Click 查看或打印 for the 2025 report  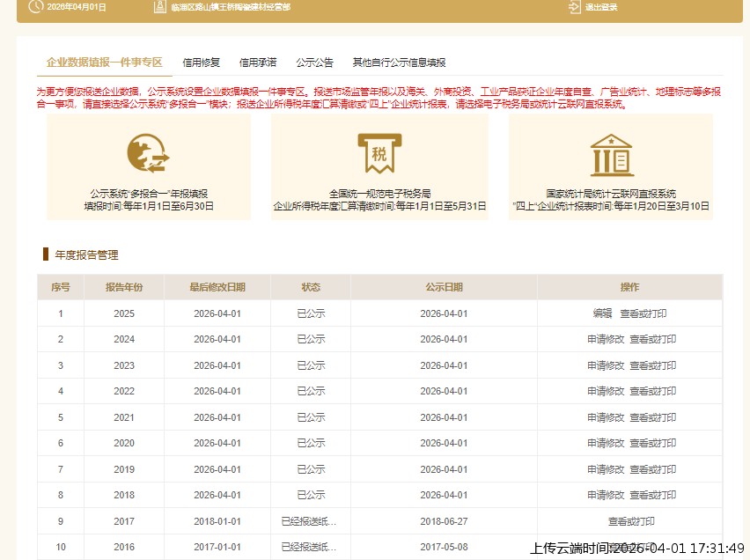point(644,313)
